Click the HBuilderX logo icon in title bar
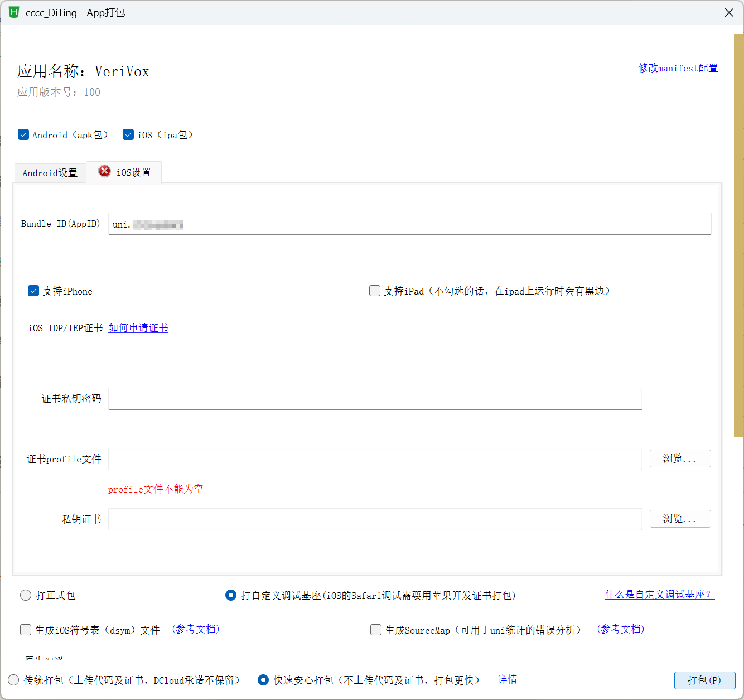The width and height of the screenshot is (744, 700). coord(14,12)
